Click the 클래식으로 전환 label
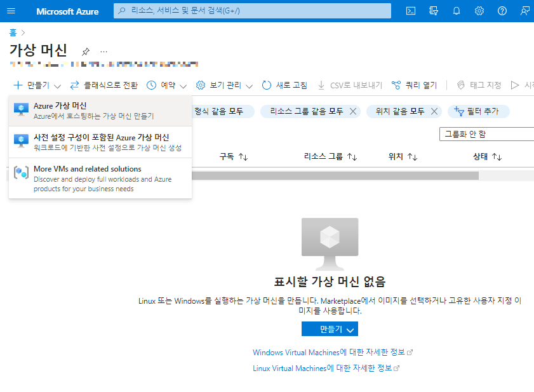Screen dimensions: 534x392 pos(111,85)
